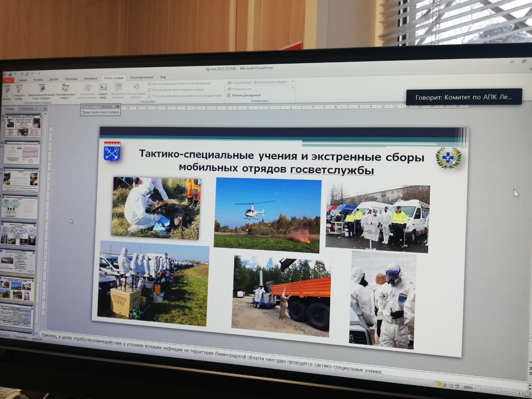Switch to View (Вид) ribbon tab
Image resolution: width=532 pixels, height=399 pixels.
tap(163, 77)
